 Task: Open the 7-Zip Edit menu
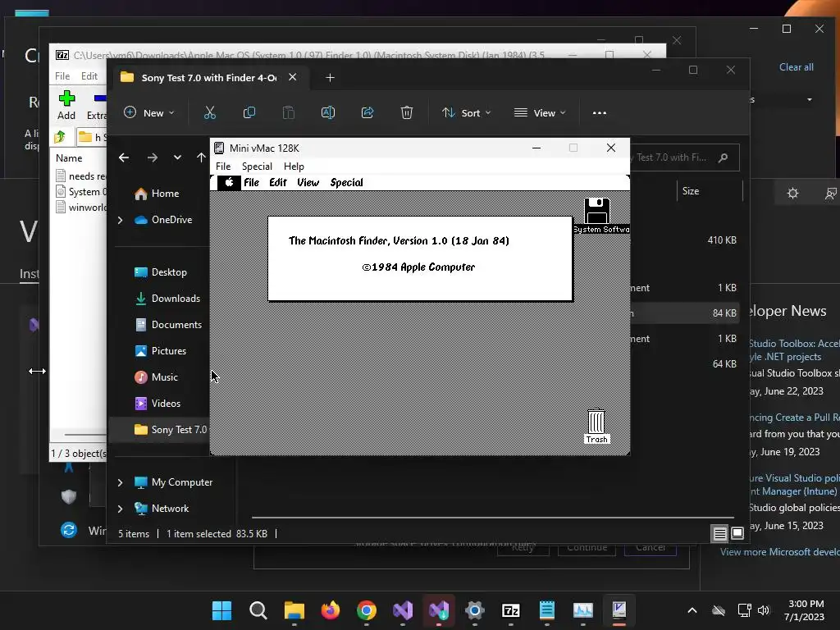point(89,76)
